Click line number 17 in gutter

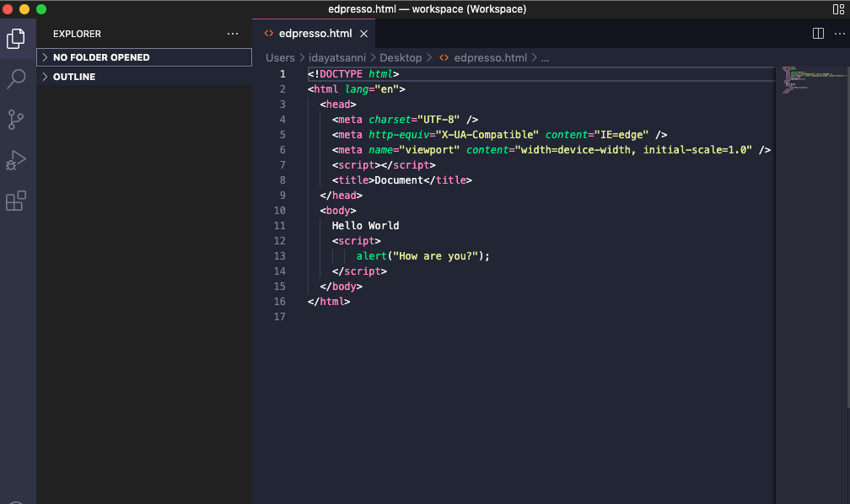tap(279, 317)
